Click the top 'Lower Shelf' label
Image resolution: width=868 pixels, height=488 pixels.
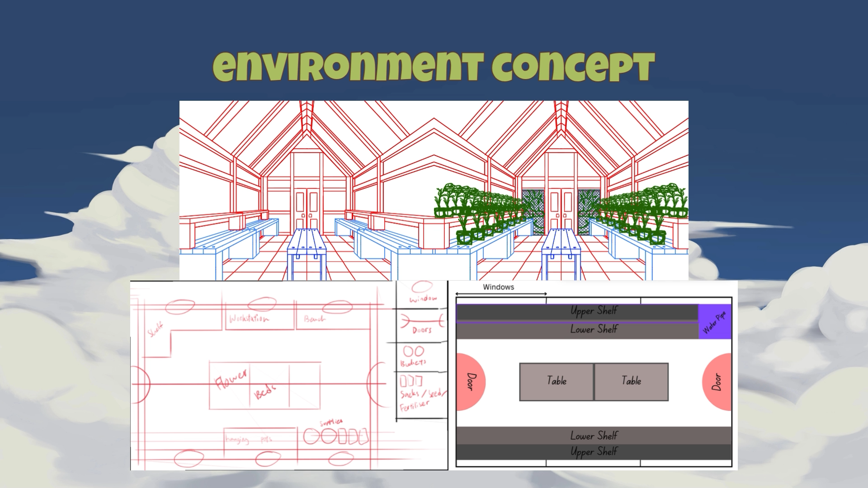coord(594,329)
